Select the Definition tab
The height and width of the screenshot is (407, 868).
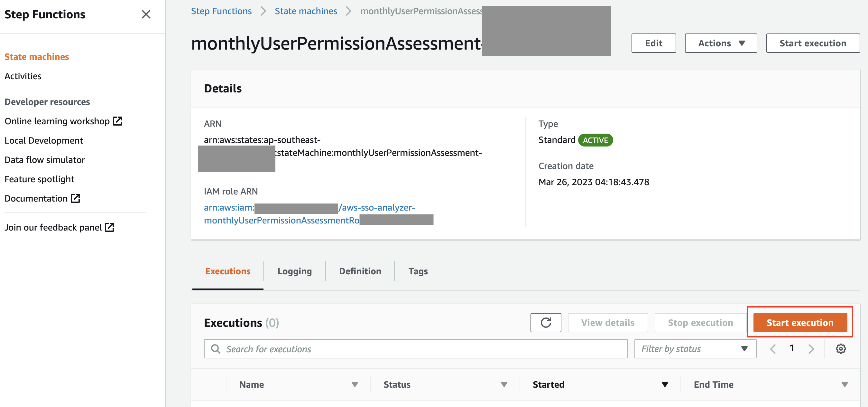coord(360,271)
